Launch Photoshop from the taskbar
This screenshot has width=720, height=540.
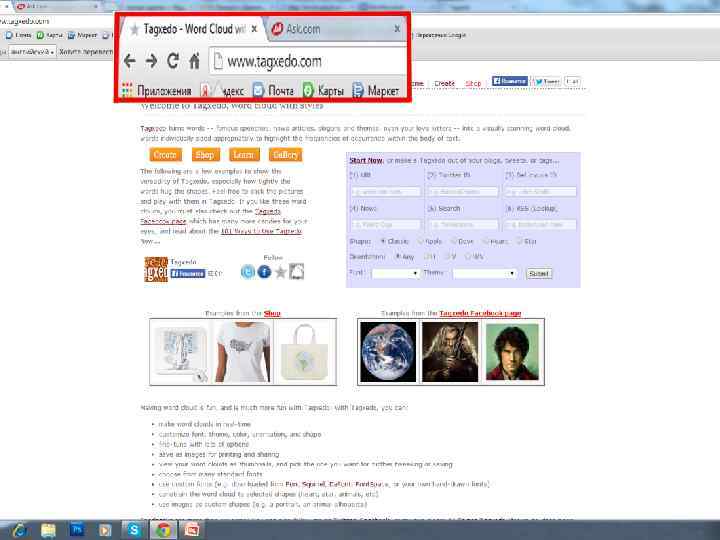point(77,530)
